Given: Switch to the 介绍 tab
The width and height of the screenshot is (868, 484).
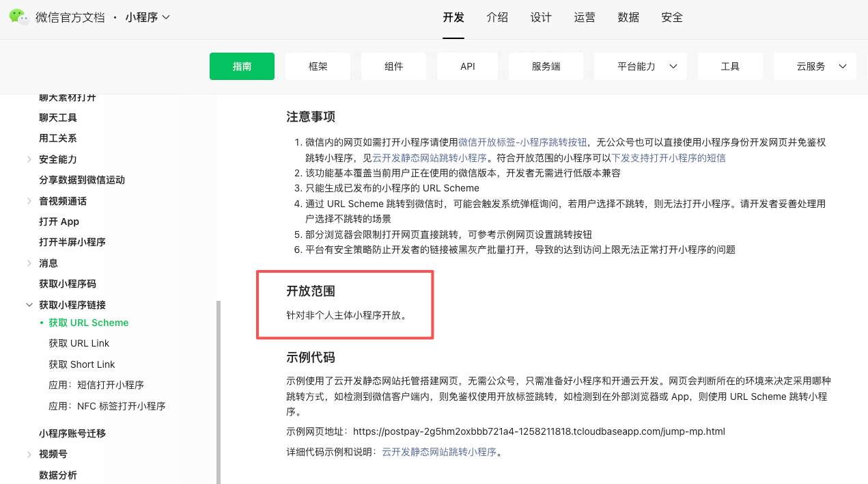Looking at the screenshot, I should tap(497, 18).
